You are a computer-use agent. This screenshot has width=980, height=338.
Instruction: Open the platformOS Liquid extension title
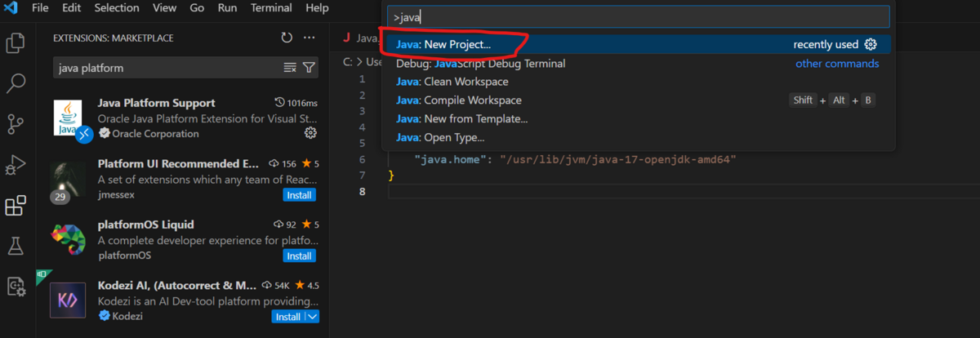point(146,224)
